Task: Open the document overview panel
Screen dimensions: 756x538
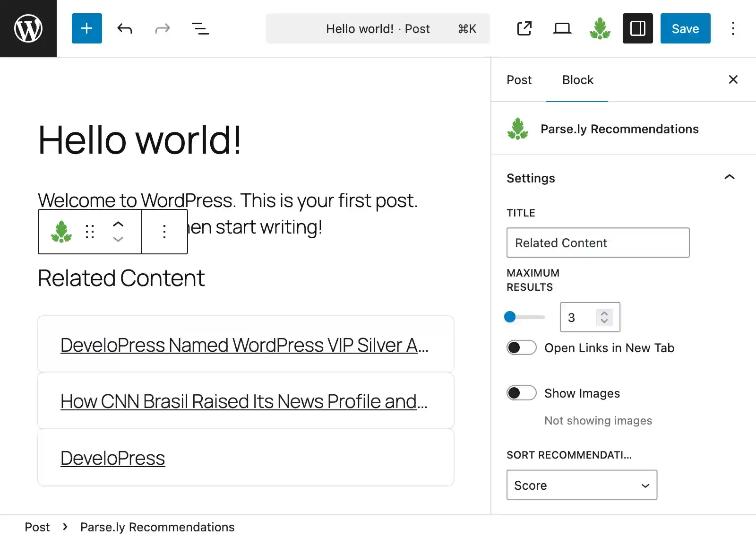Action: [x=200, y=28]
